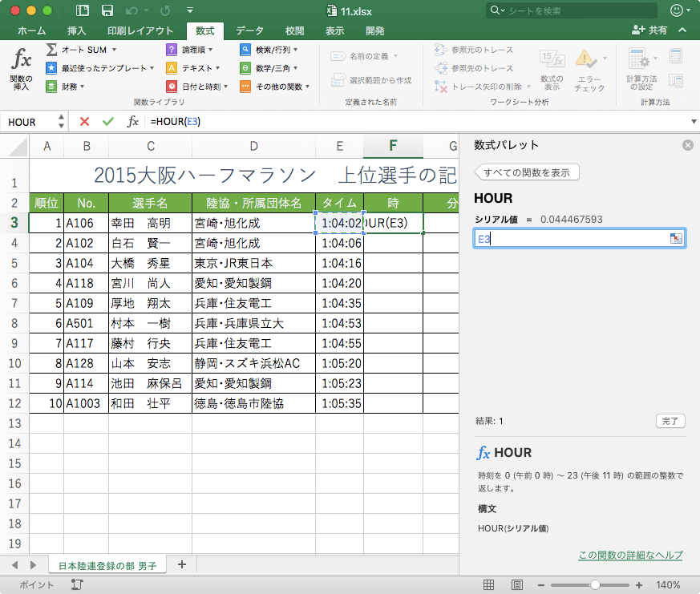Click the シリアル値 input field containing E3
The width and height of the screenshot is (700, 594).
coord(571,239)
